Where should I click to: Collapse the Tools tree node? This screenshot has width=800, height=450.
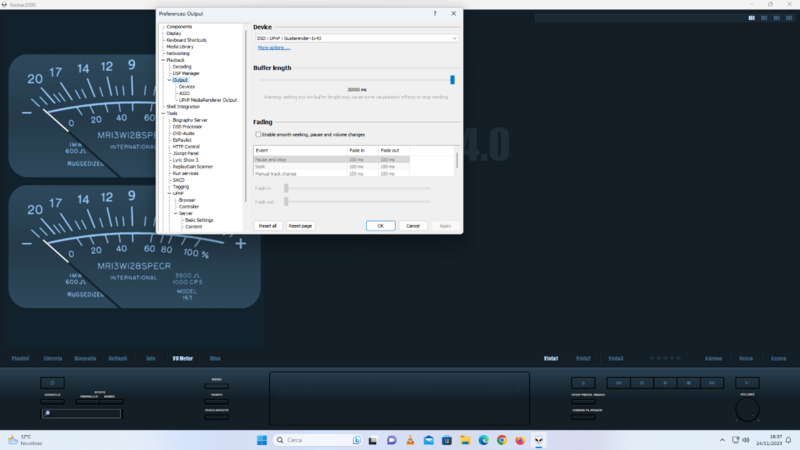(163, 113)
